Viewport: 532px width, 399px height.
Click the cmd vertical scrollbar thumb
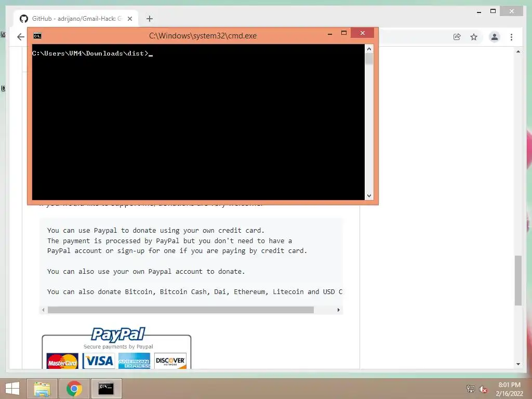pyautogui.click(x=369, y=59)
